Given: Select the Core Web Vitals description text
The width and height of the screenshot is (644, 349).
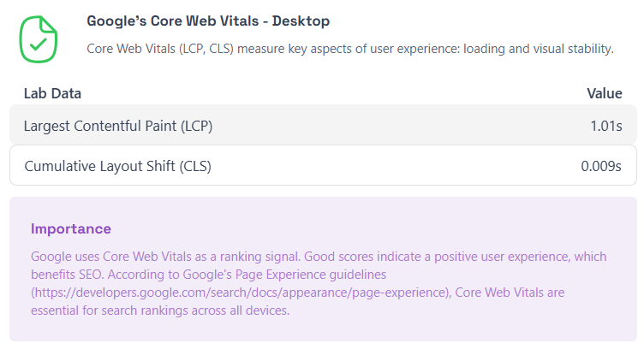Looking at the screenshot, I should click(350, 49).
